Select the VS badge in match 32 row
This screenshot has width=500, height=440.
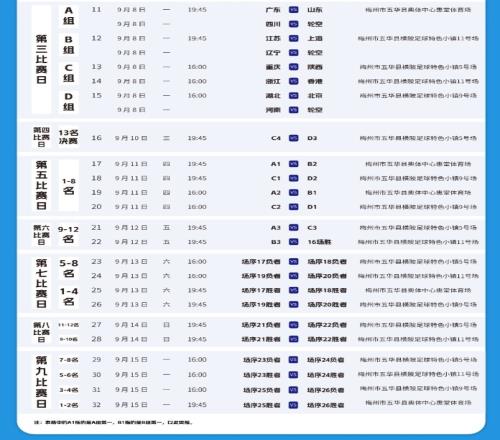293,405
